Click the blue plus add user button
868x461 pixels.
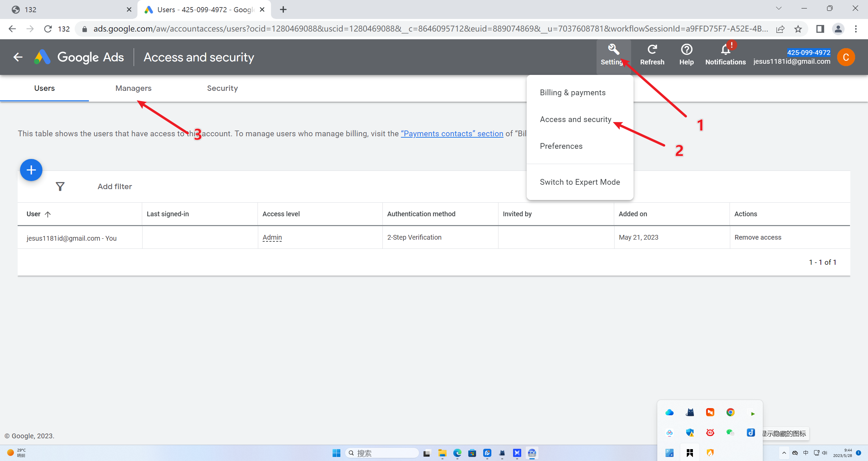tap(31, 170)
